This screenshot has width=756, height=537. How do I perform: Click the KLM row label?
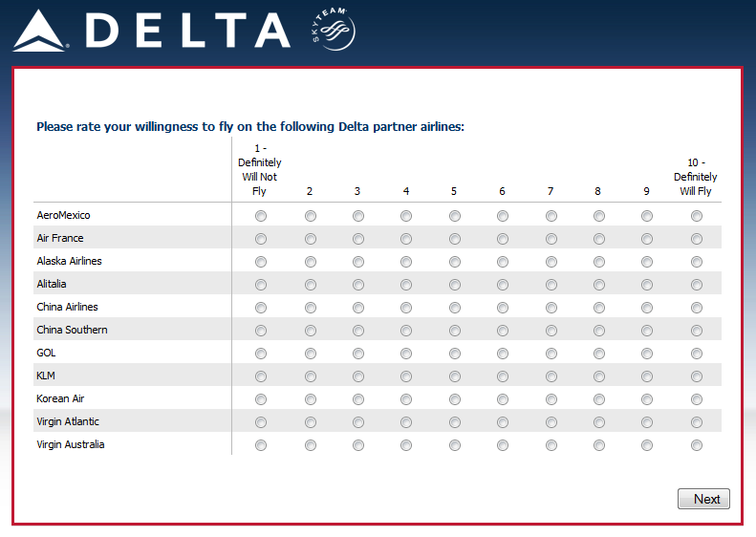pyautogui.click(x=46, y=376)
